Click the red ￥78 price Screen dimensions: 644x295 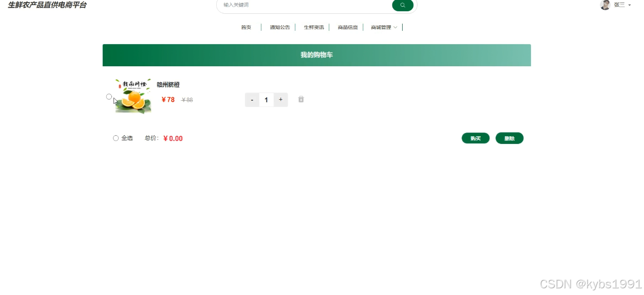168,100
